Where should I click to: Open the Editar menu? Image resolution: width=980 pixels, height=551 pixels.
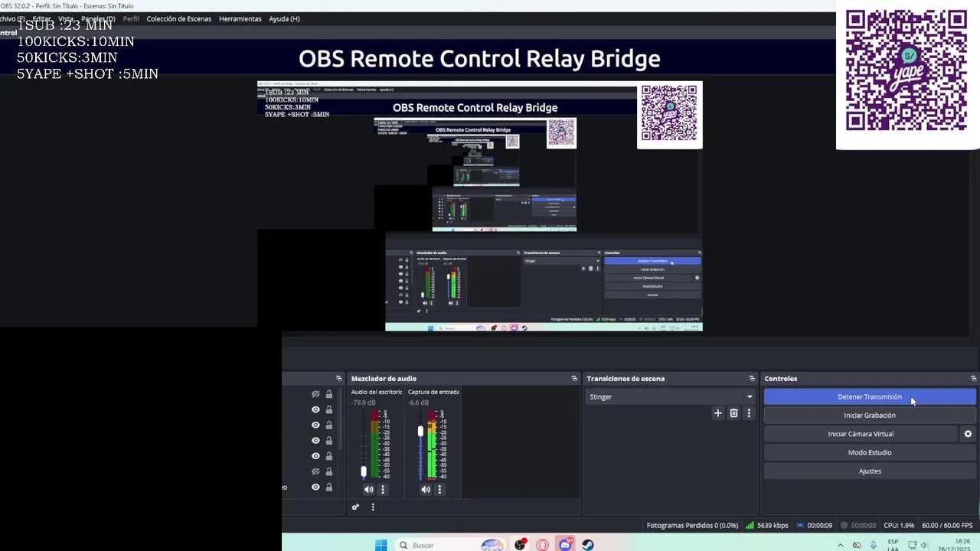(x=41, y=18)
